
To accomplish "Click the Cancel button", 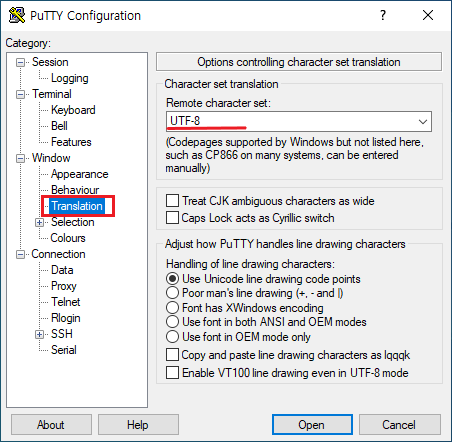I will [399, 425].
